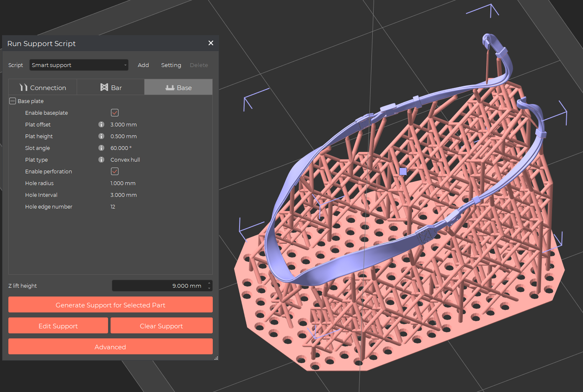Click the resize grip at the dialog's bottom corner
Screen dimensions: 583x392
(x=216, y=358)
